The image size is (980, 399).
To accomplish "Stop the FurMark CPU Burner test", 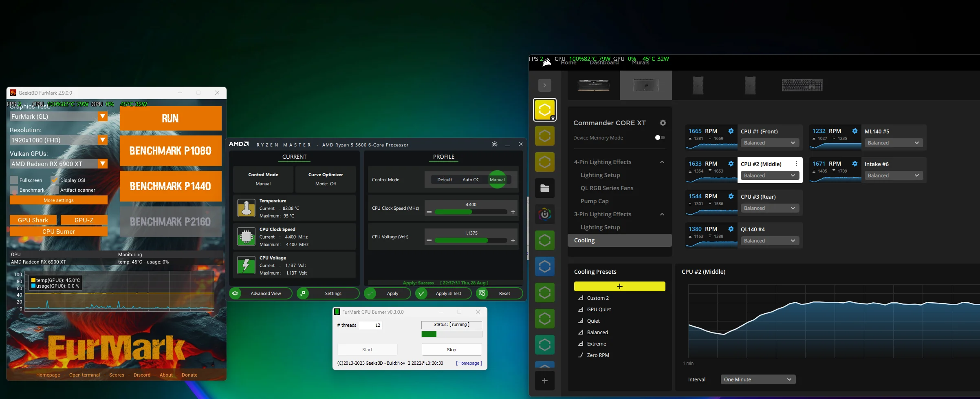I will pyautogui.click(x=451, y=350).
